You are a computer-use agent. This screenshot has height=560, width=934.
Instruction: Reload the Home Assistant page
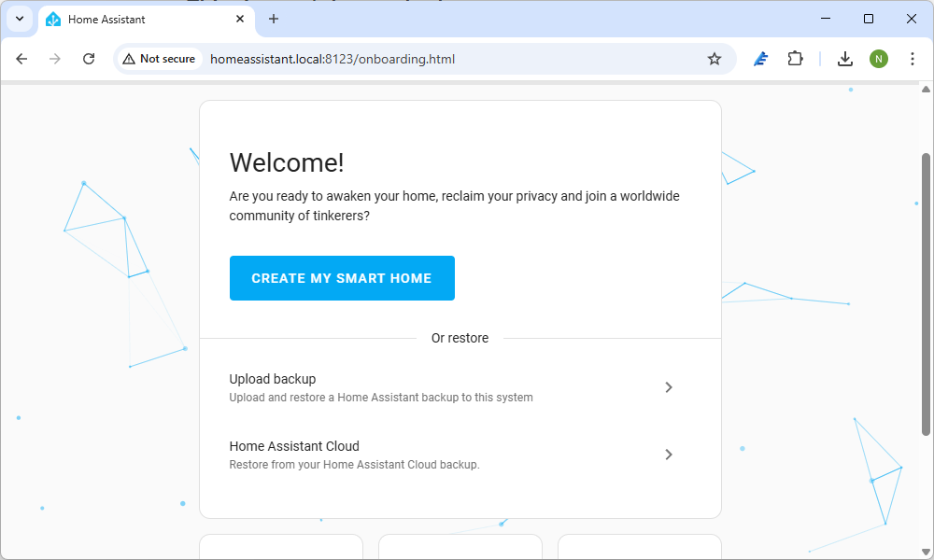pyautogui.click(x=89, y=58)
